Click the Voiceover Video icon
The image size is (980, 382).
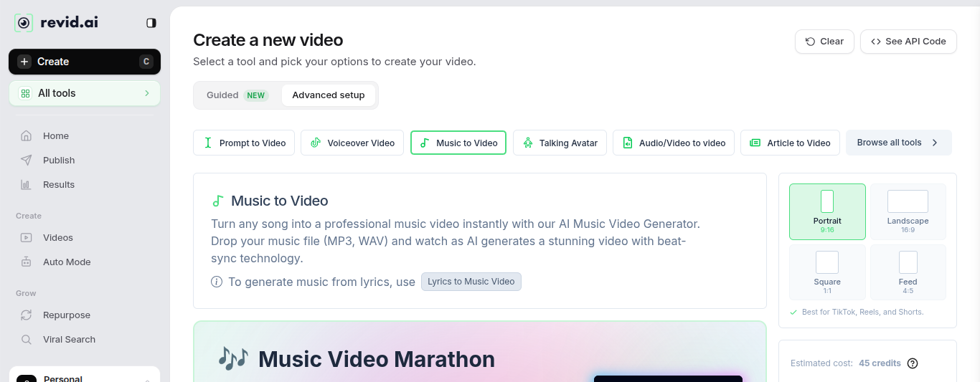tap(316, 143)
